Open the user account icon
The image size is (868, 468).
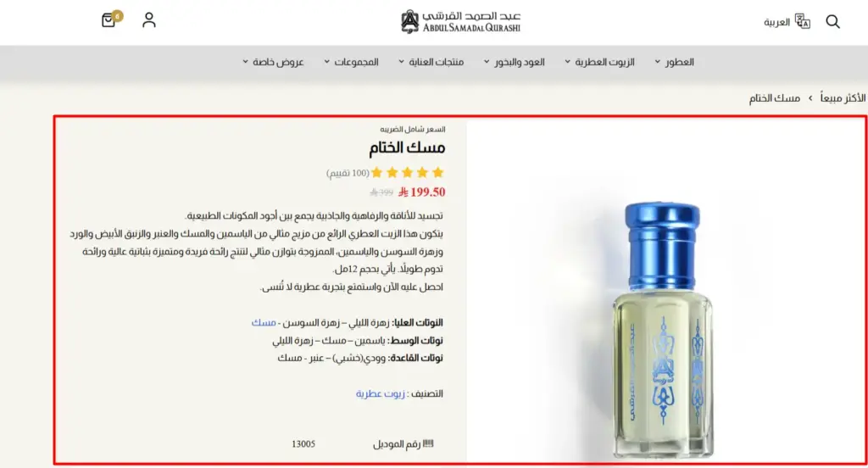[149, 20]
